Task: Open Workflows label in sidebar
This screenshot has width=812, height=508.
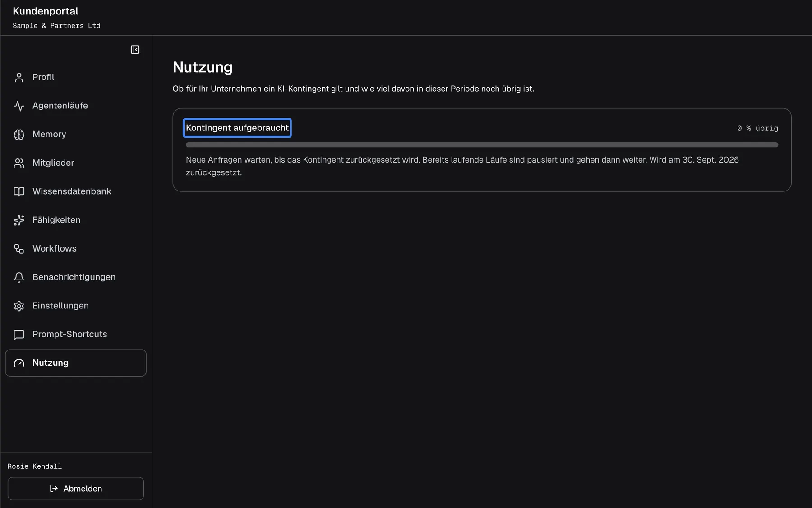Action: pos(55,248)
